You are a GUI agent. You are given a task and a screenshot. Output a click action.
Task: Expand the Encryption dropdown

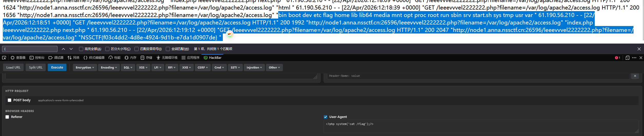(x=85, y=67)
